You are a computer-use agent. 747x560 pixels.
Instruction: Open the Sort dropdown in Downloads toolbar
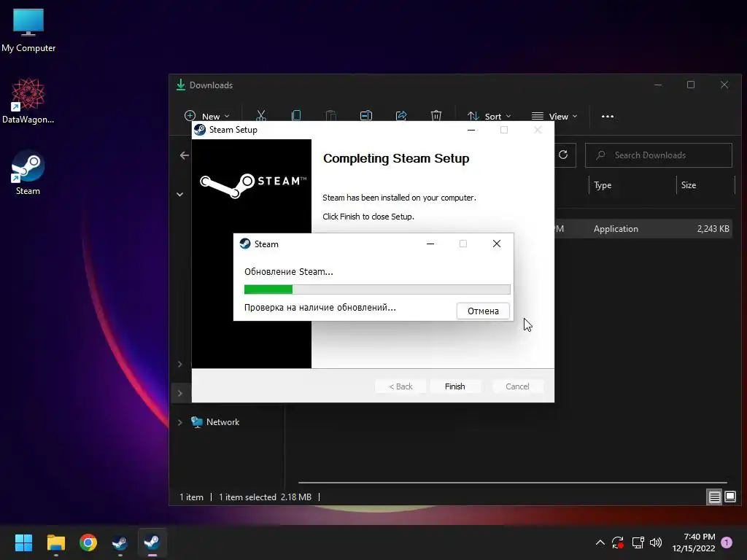tap(489, 116)
